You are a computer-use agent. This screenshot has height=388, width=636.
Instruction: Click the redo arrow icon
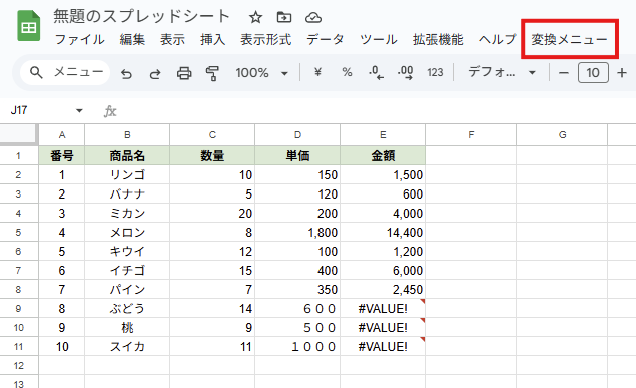(155, 73)
